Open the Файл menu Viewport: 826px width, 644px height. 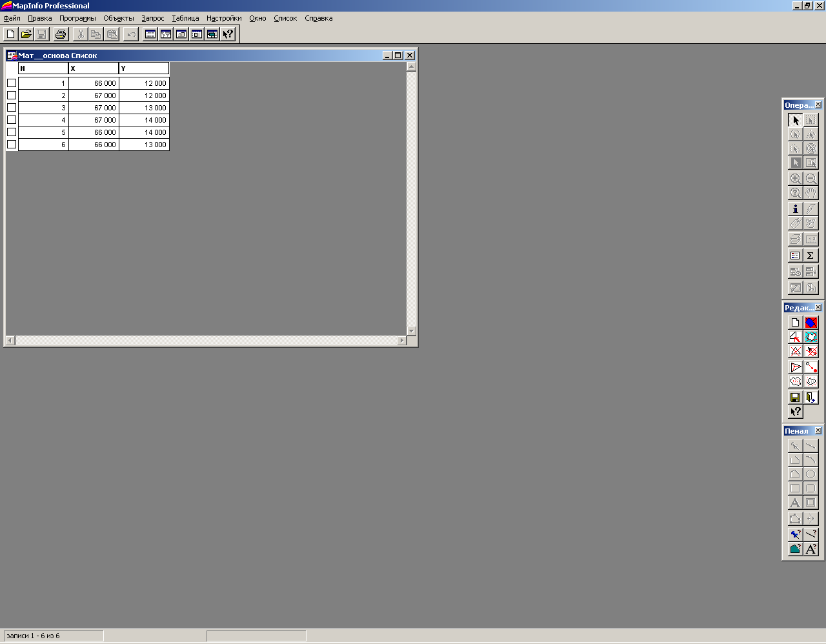point(12,18)
